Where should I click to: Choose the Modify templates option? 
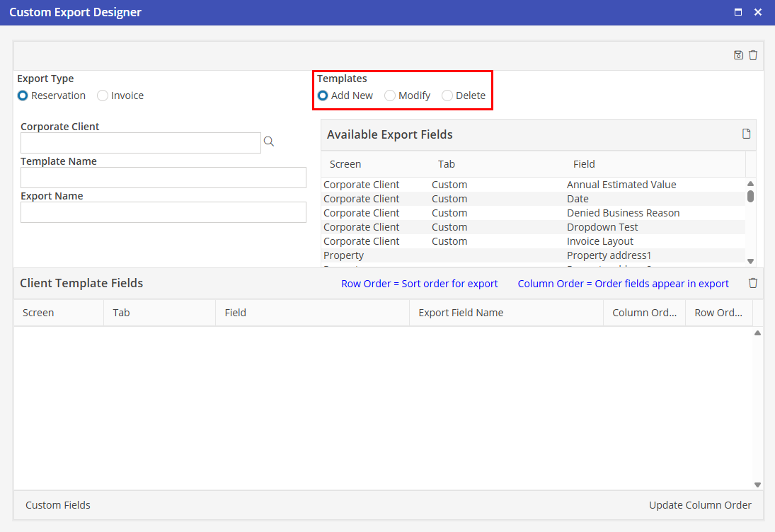coord(390,96)
